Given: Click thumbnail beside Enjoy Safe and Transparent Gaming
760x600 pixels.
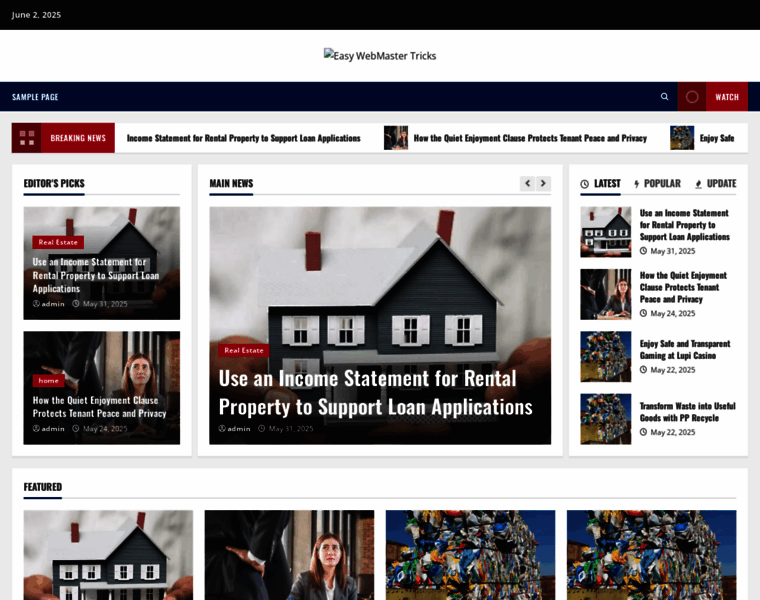Looking at the screenshot, I should click(606, 357).
